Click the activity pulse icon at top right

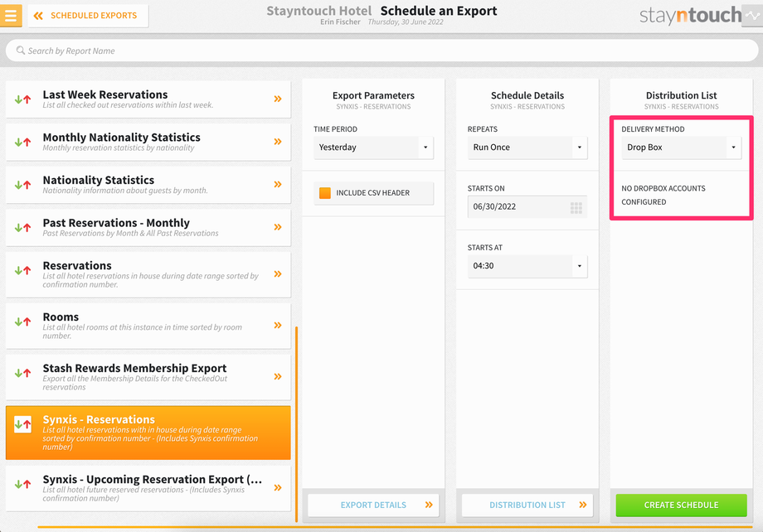[752, 16]
